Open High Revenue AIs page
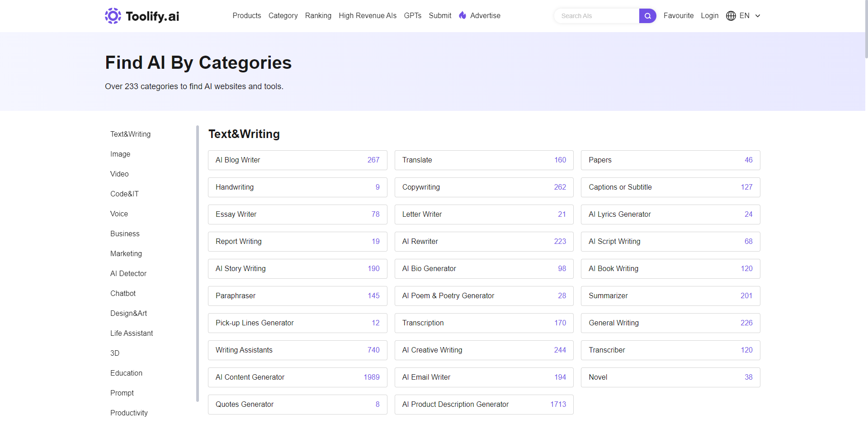This screenshot has height=429, width=868. [368, 15]
